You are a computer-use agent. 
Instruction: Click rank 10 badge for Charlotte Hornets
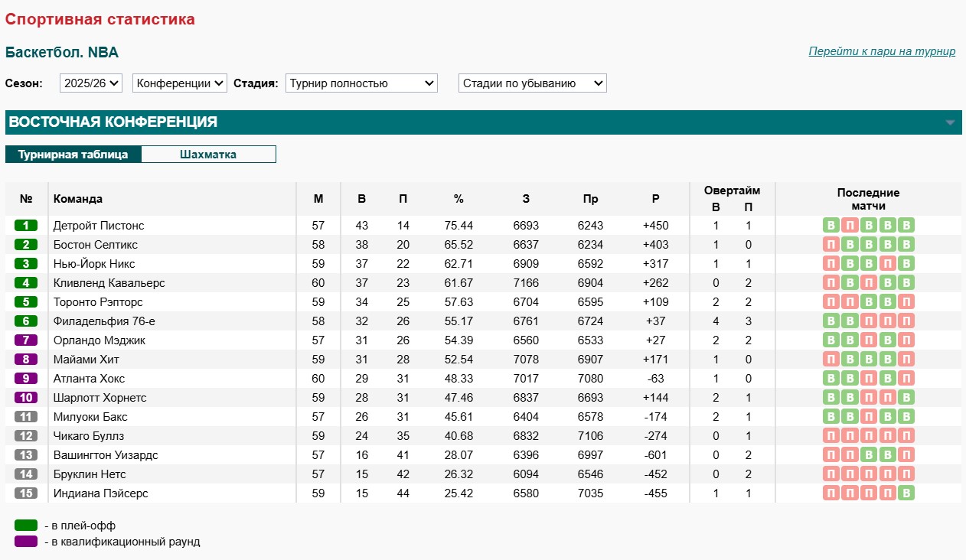[x=26, y=398]
